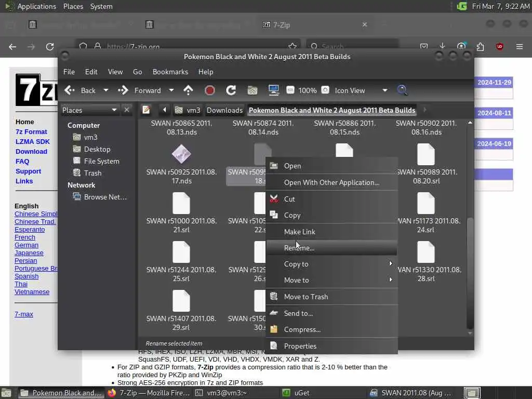Toggle the location edit pencil icon
This screenshot has height=399, width=532.
tap(146, 110)
